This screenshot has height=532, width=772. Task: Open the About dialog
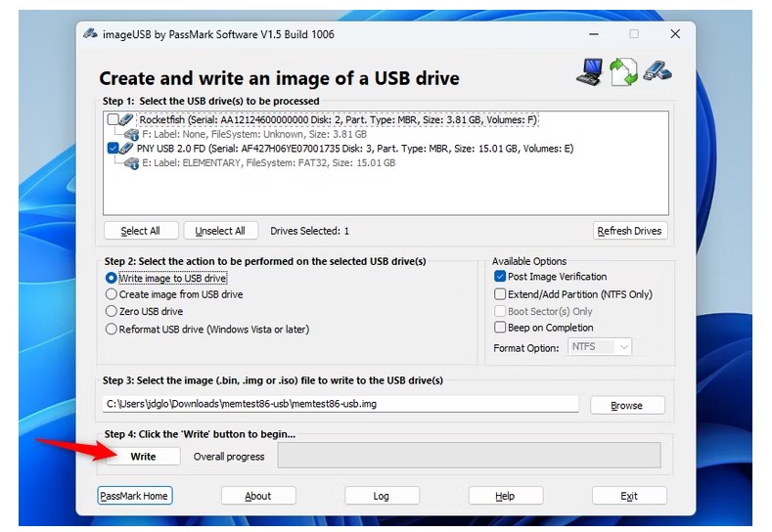click(x=258, y=496)
